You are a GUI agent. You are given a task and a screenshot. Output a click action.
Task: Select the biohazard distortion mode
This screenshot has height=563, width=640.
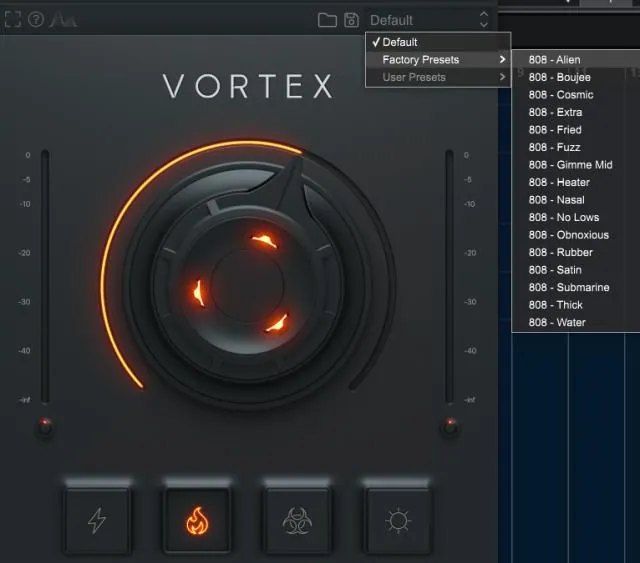(298, 520)
